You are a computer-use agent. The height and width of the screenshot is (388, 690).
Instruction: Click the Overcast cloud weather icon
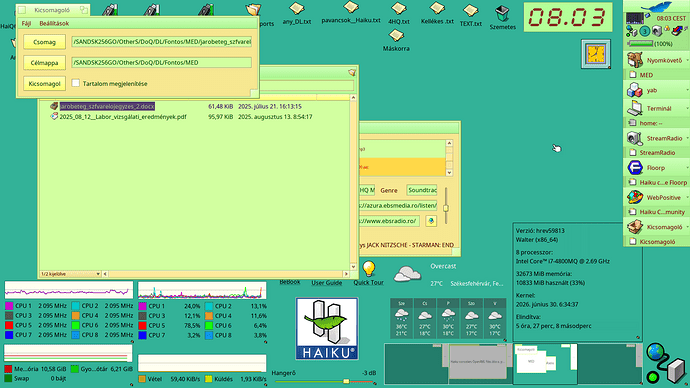[x=407, y=274]
